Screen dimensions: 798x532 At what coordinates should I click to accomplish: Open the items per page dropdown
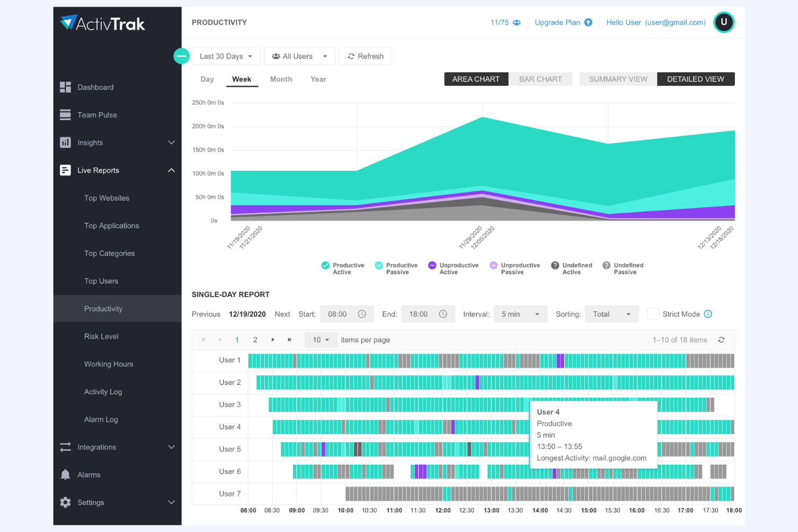click(x=321, y=340)
